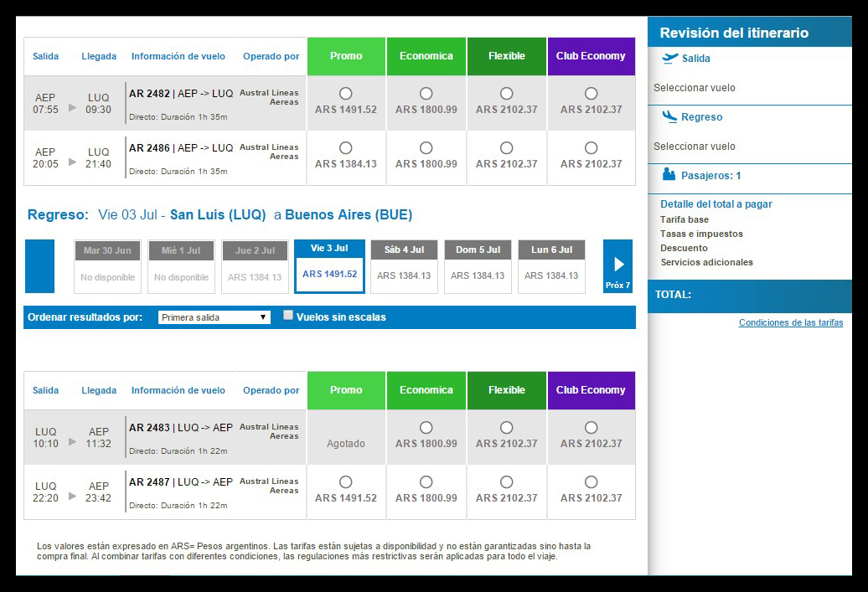Viewport: 868px width, 592px height.
Task: Click the purple Club Economy header in outbound table
Action: 591,56
